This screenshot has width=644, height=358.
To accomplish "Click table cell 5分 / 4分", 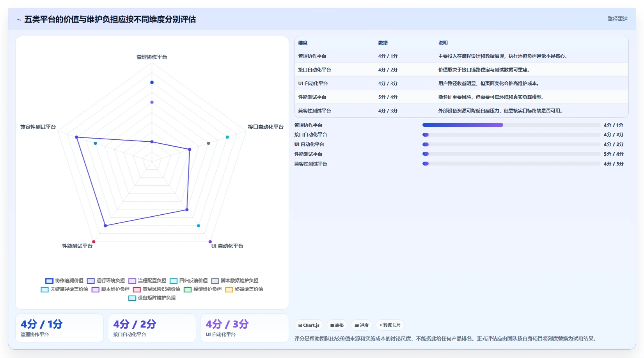I will point(388,97).
